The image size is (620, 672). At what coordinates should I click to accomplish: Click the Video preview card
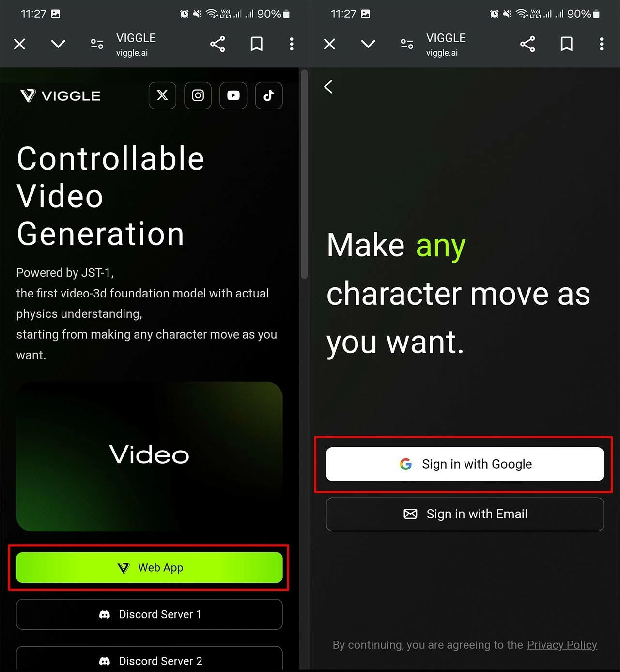[149, 455]
